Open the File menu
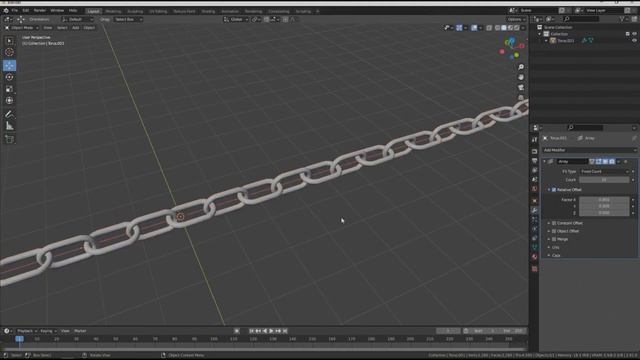This screenshot has width=640, height=360. 15,10
